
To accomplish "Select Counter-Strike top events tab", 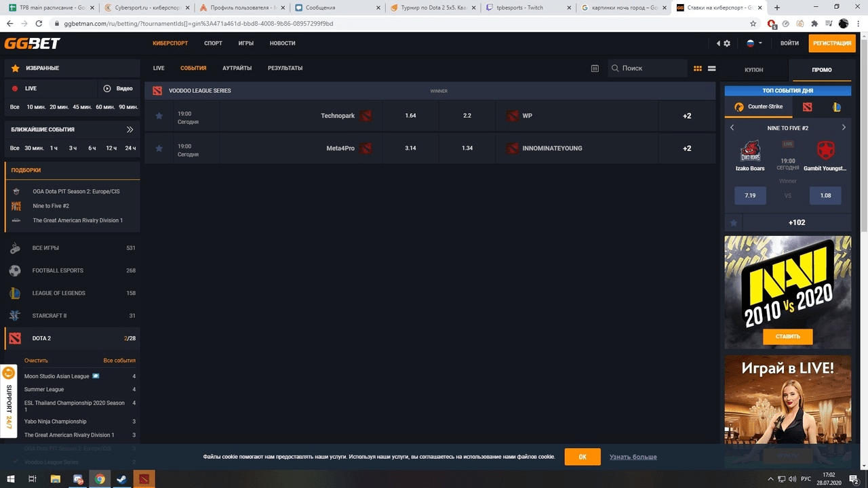I will pos(759,107).
